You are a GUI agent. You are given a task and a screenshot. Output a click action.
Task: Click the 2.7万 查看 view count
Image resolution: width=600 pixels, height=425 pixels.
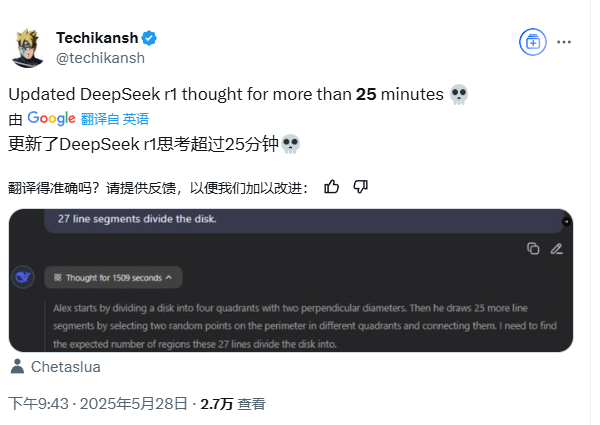tap(232, 404)
